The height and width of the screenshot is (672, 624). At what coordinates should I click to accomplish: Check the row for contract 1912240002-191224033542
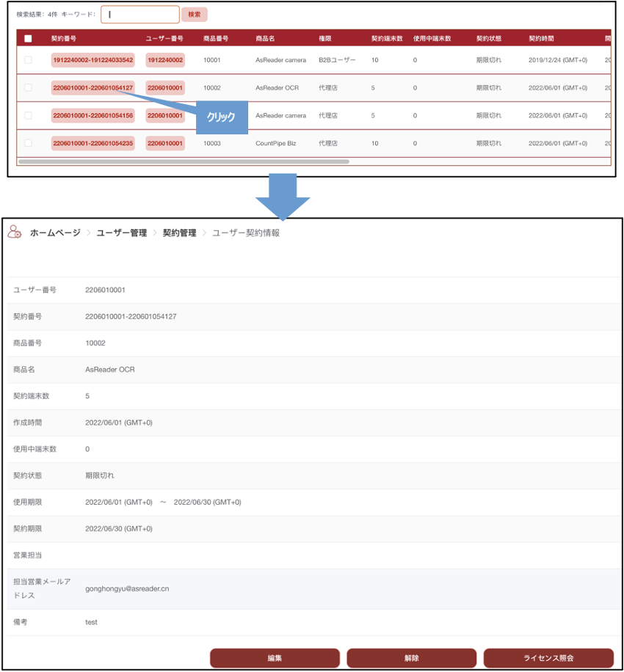pyautogui.click(x=28, y=60)
